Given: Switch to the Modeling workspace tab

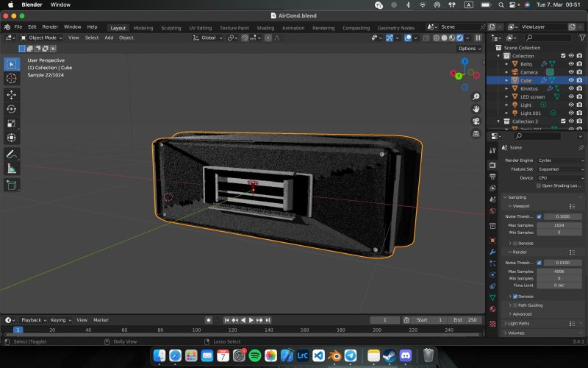Looking at the screenshot, I should pyautogui.click(x=143, y=28).
